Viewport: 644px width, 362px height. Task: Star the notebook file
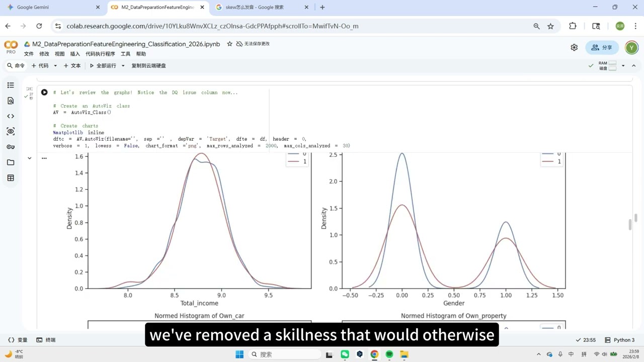click(229, 44)
